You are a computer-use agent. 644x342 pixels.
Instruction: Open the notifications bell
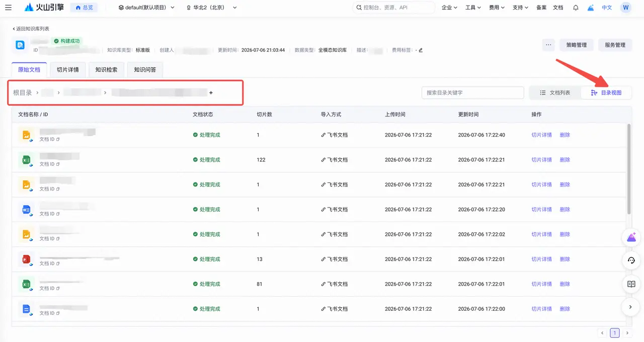click(x=576, y=8)
